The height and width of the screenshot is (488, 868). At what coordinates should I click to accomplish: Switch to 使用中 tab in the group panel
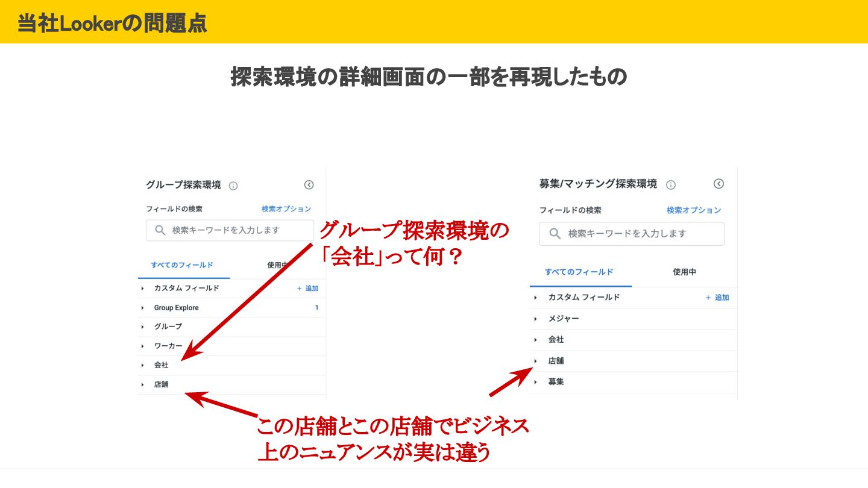[x=277, y=265]
